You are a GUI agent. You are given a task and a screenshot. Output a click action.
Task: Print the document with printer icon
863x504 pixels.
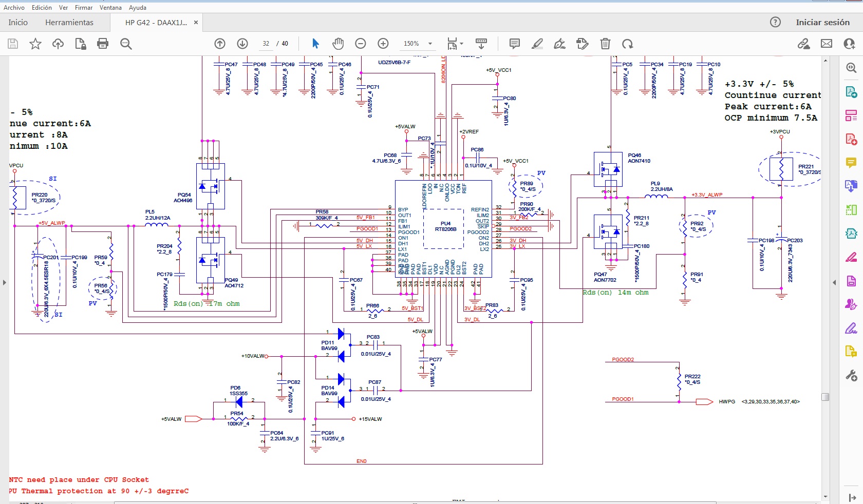click(x=103, y=44)
